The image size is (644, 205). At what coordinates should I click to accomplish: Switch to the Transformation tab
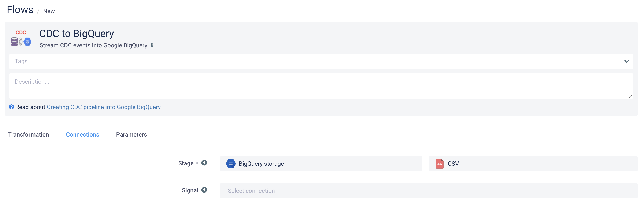[x=29, y=134]
